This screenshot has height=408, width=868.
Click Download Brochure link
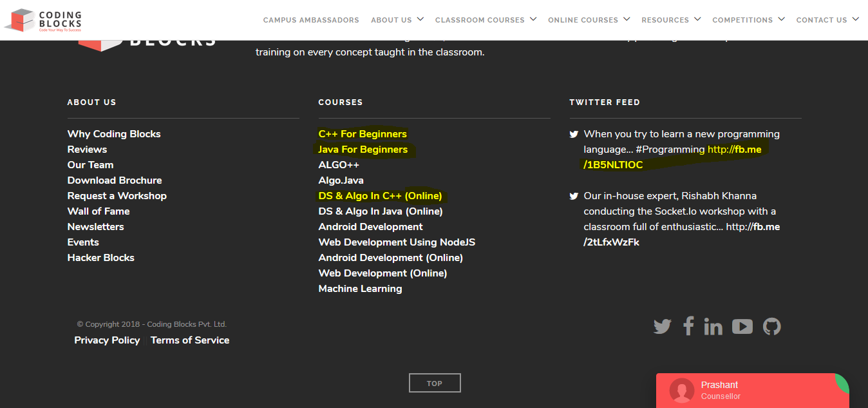tap(115, 180)
